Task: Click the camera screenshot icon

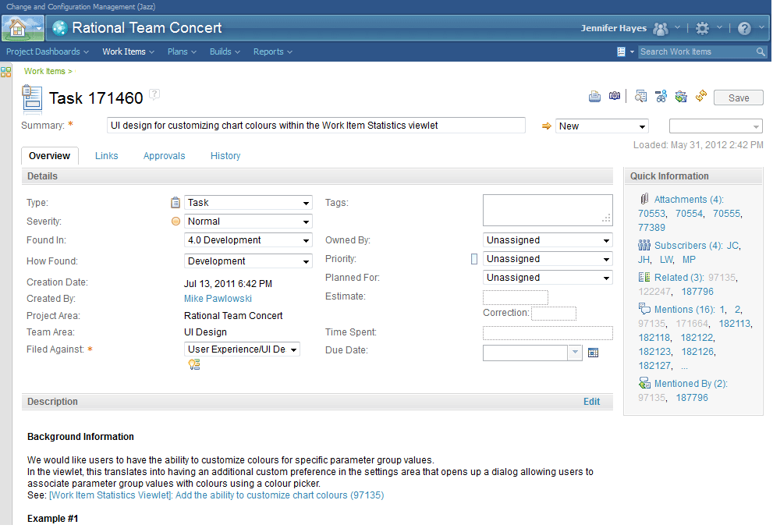Action: 614,96
